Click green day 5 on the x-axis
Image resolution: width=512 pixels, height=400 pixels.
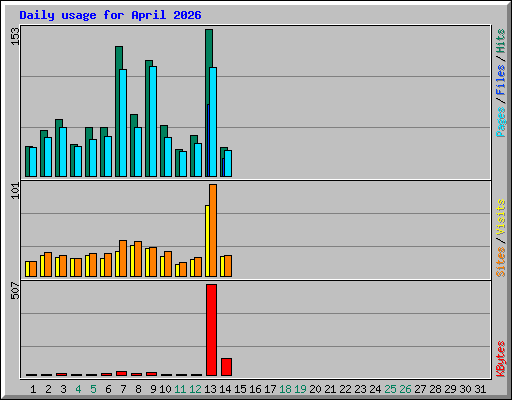pyautogui.click(x=93, y=389)
